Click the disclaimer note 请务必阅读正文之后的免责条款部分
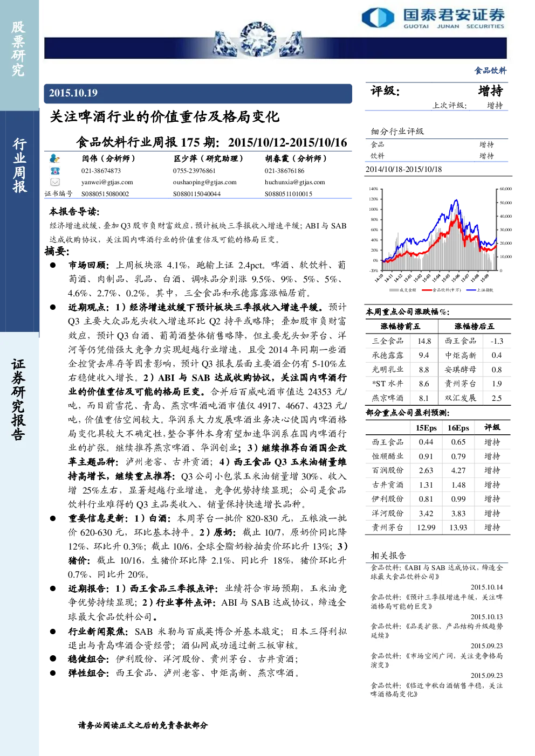The width and height of the screenshot is (535, 756). 143,725
